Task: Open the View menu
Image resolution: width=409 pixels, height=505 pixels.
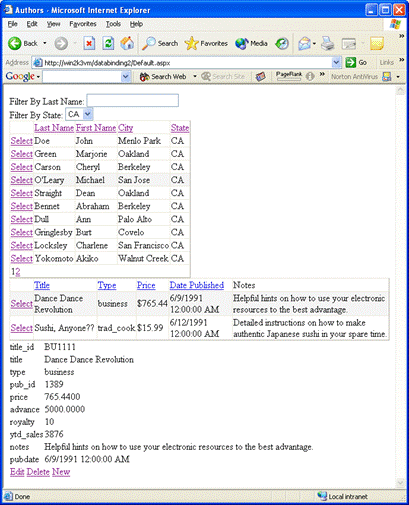Action: (53, 24)
